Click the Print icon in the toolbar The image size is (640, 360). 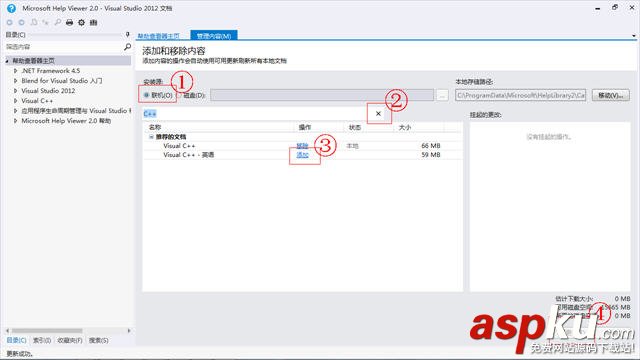(69, 22)
